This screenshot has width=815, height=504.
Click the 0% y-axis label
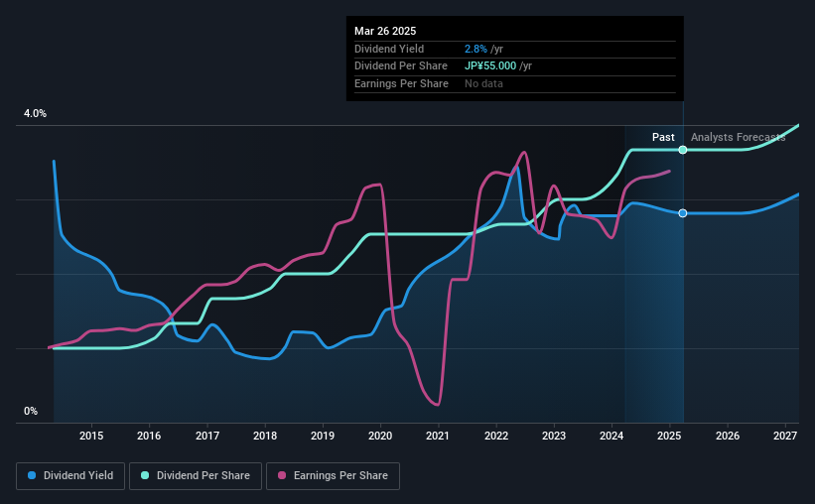tap(31, 411)
